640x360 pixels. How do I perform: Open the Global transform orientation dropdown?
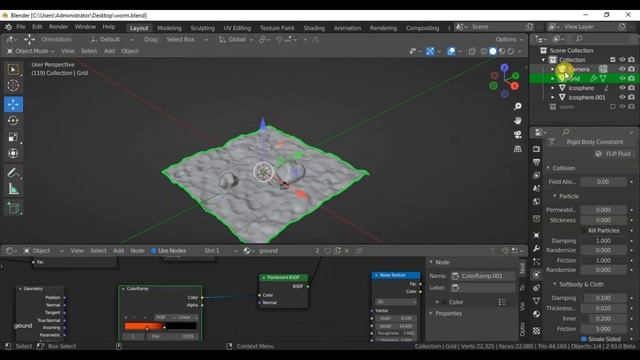pyautogui.click(x=236, y=40)
